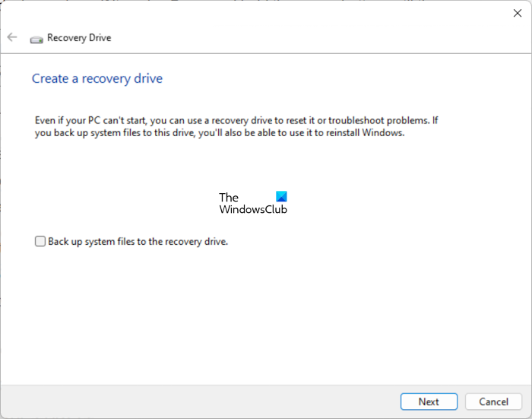The height and width of the screenshot is (419, 532).
Task: Enable the back up system files checkbox
Action: 40,242
